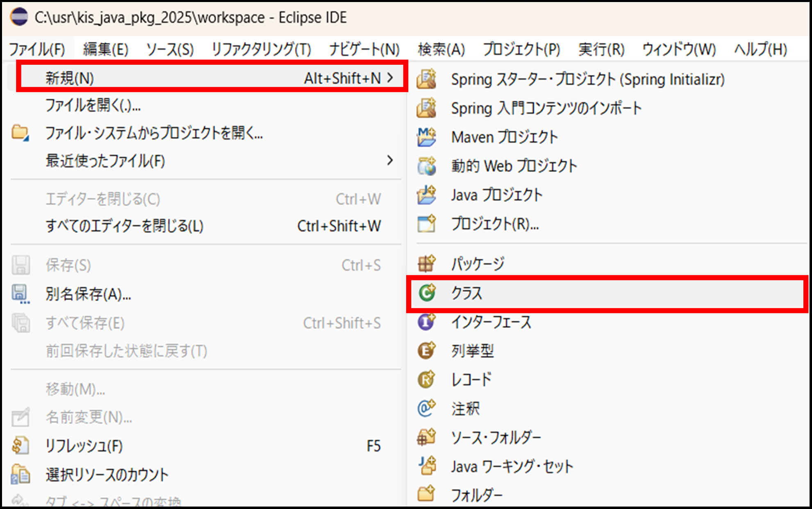
Task: Click the Maven プロジェクト icon
Action: pos(426,137)
